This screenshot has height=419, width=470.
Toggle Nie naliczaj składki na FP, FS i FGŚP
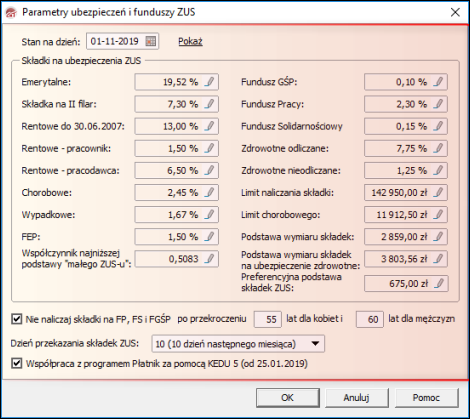pyautogui.click(x=17, y=319)
